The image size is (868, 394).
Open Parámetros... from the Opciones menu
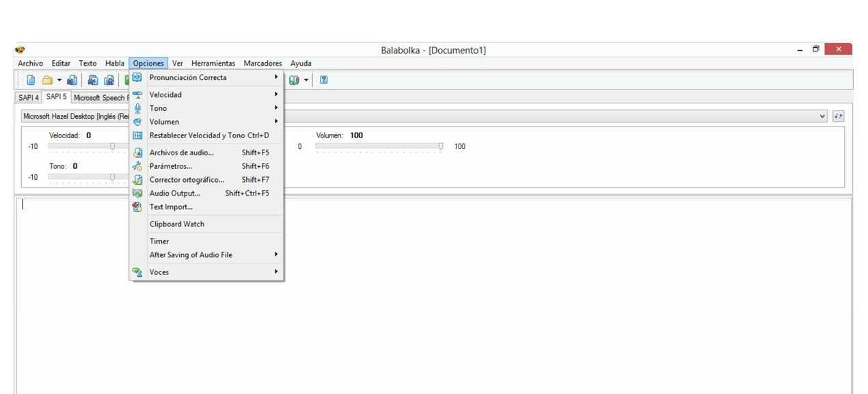pyautogui.click(x=206, y=166)
